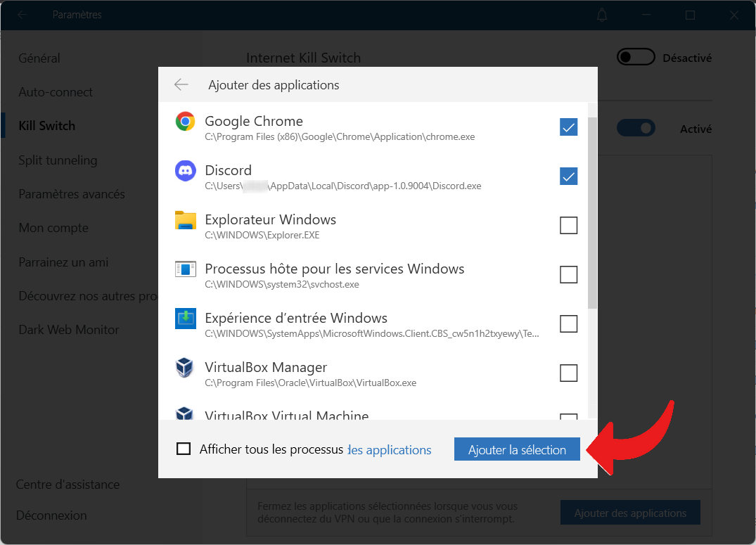Click the 'les applications' link

(x=389, y=450)
